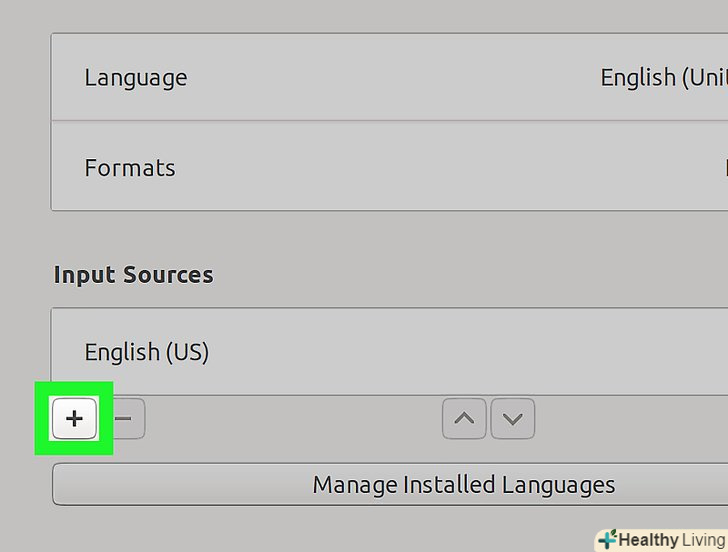Image resolution: width=728 pixels, height=552 pixels.
Task: Click the Language label text
Action: [x=135, y=78]
